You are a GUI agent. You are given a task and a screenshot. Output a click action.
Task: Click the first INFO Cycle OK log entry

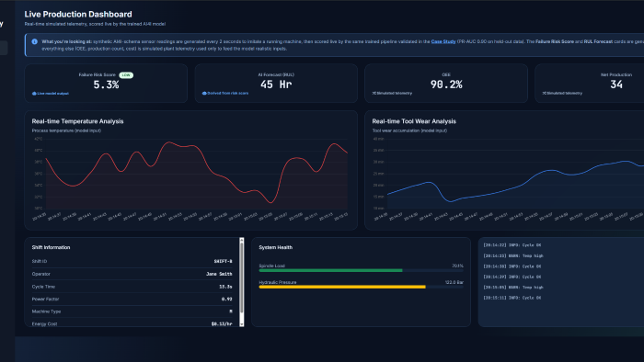pyautogui.click(x=512, y=245)
